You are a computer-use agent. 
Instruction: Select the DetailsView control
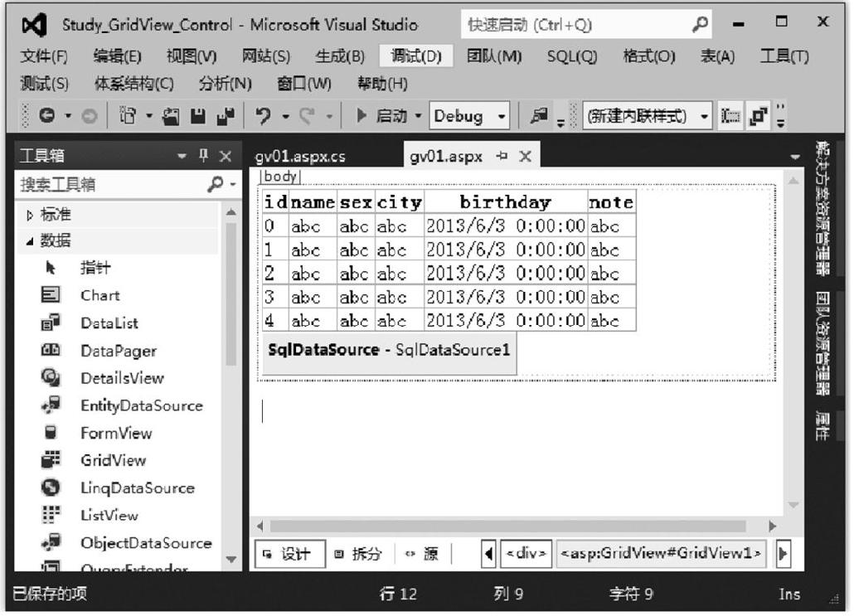(121, 378)
